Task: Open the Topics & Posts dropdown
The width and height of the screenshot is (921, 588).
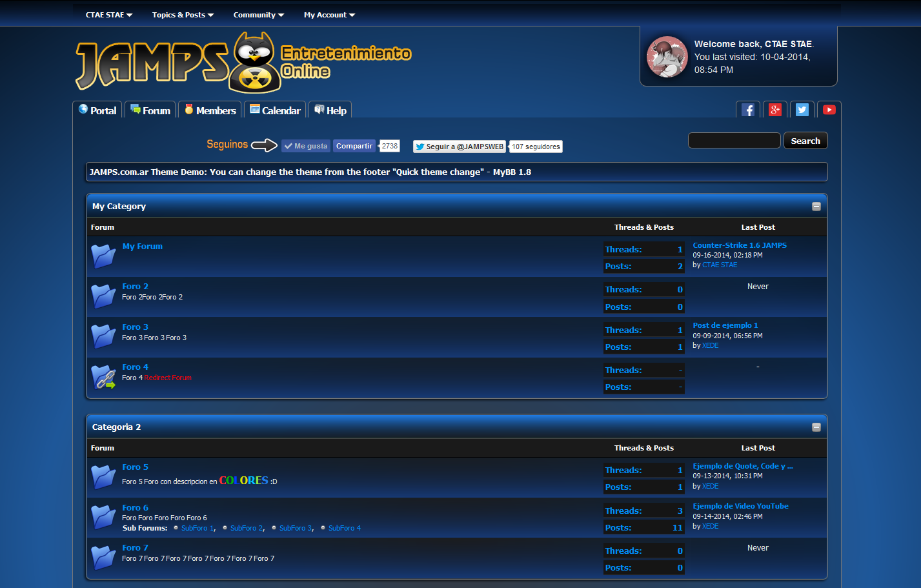Action: [183, 15]
